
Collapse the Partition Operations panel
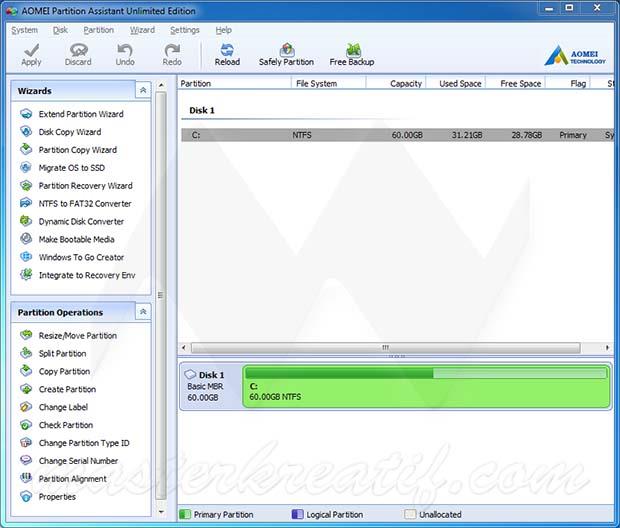click(x=143, y=312)
